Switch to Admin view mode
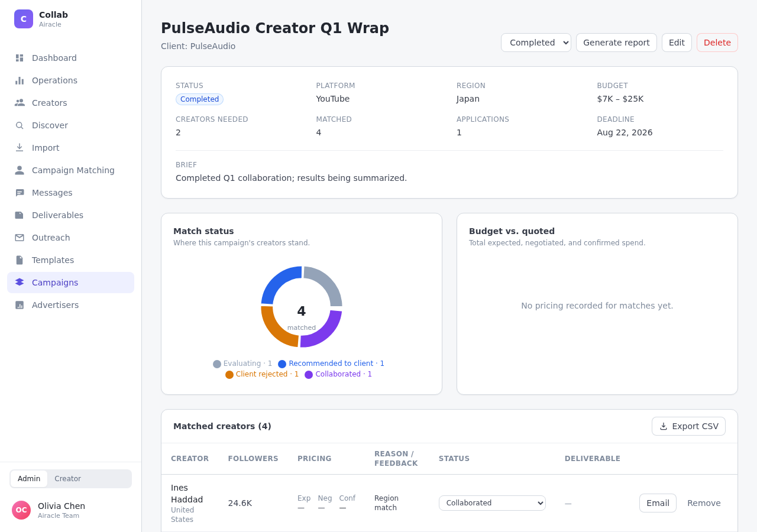Viewport: 757px width, 532px height. pos(29,479)
